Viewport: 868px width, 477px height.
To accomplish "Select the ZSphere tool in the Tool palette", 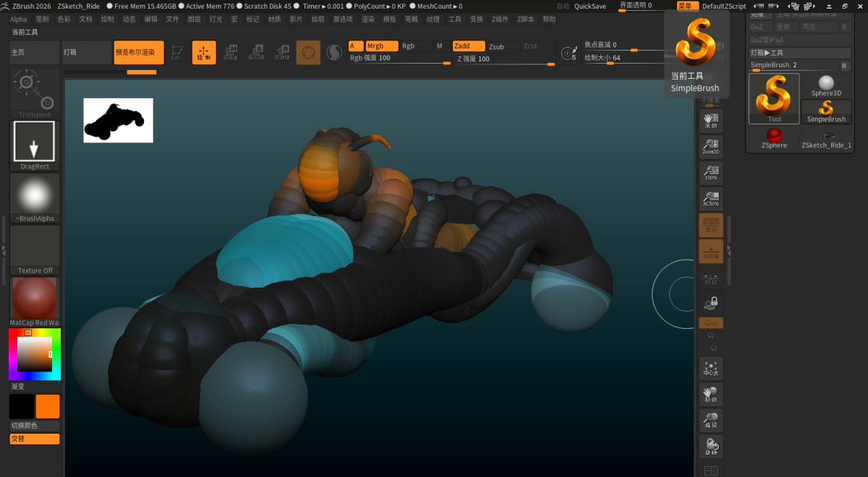I will pyautogui.click(x=773, y=137).
